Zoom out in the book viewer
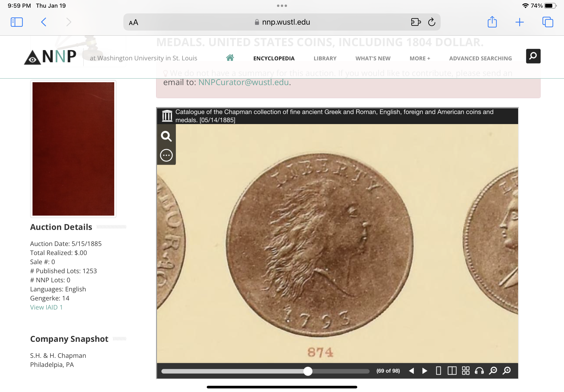Viewport: 564px width, 392px height. pos(493,371)
